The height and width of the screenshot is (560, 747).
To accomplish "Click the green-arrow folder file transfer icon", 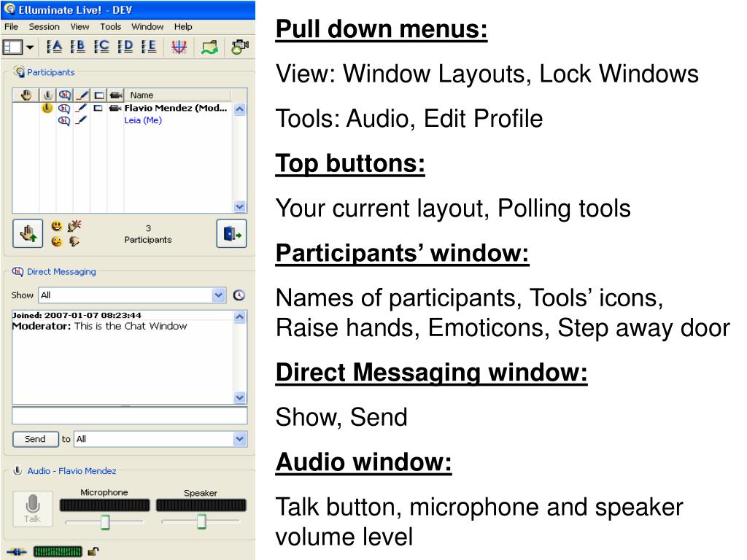I will [209, 47].
